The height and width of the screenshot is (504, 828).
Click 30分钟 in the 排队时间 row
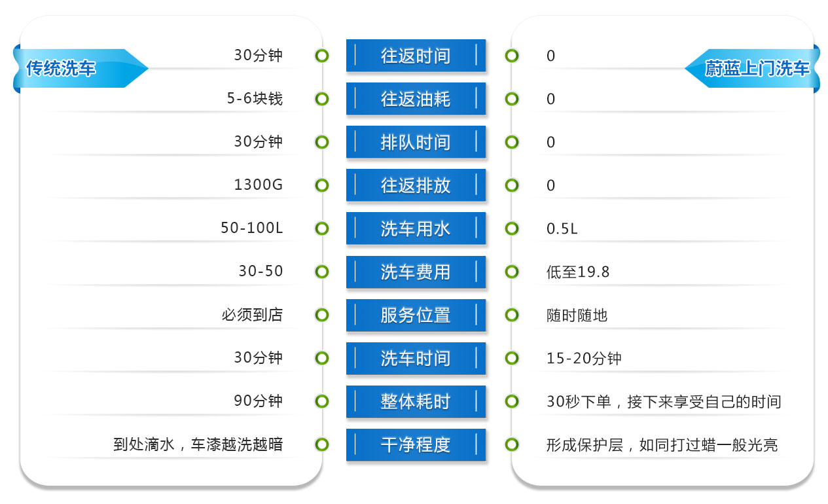click(x=259, y=142)
